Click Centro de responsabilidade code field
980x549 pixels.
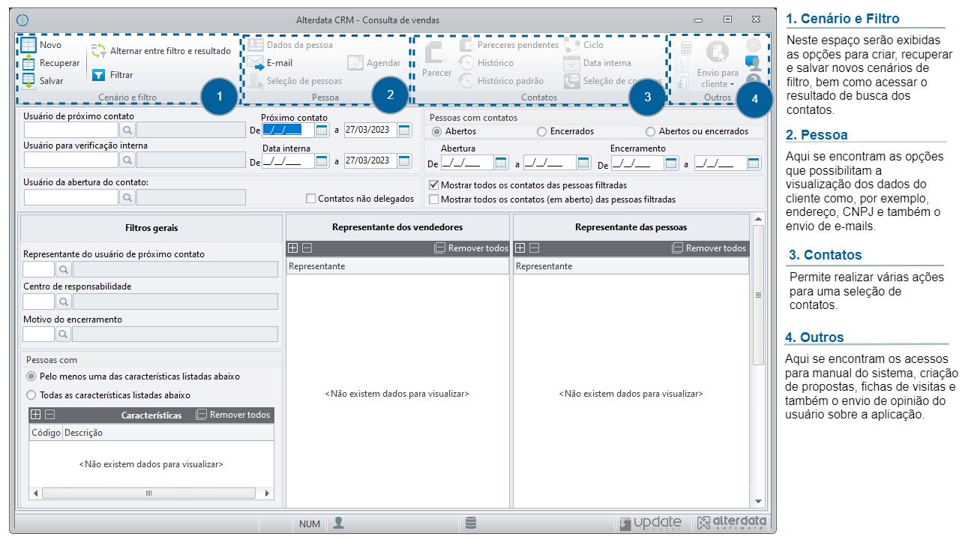(39, 301)
